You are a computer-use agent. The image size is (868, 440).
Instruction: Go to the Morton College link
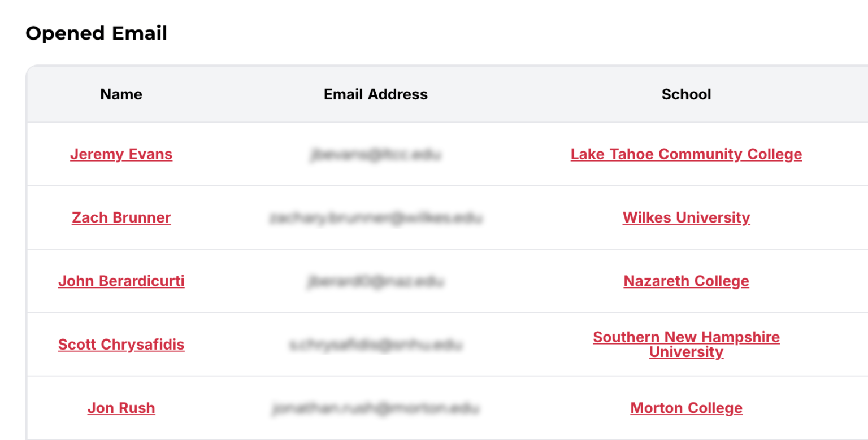[x=686, y=408]
